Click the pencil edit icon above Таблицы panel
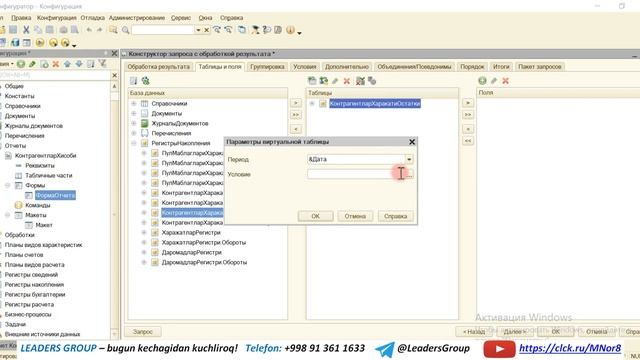The image size is (640, 360). point(335,81)
